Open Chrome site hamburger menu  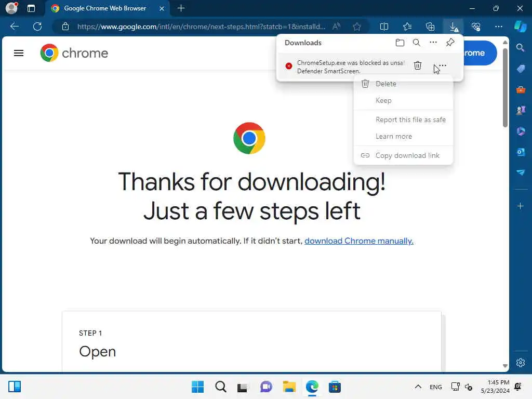[19, 53]
